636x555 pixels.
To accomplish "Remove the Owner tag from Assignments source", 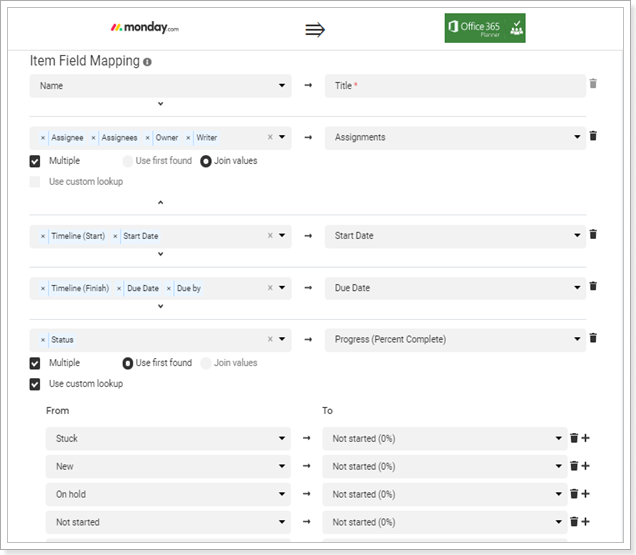I will coord(147,138).
